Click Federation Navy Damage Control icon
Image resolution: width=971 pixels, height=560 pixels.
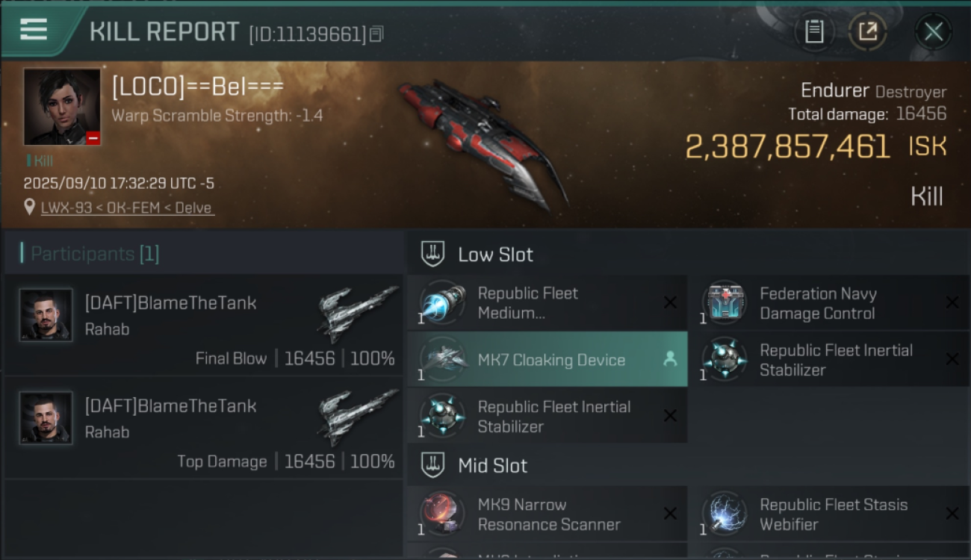tap(724, 302)
